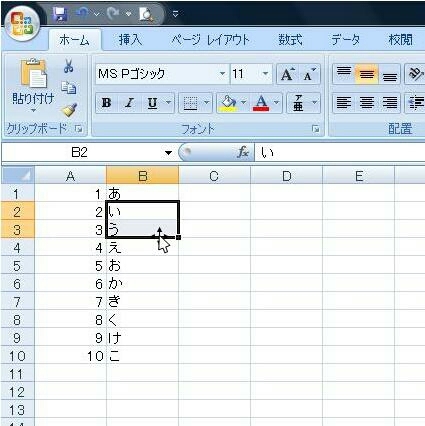Select cell containing お
Image resolution: width=425 pixels, height=426 pixels.
142,266
